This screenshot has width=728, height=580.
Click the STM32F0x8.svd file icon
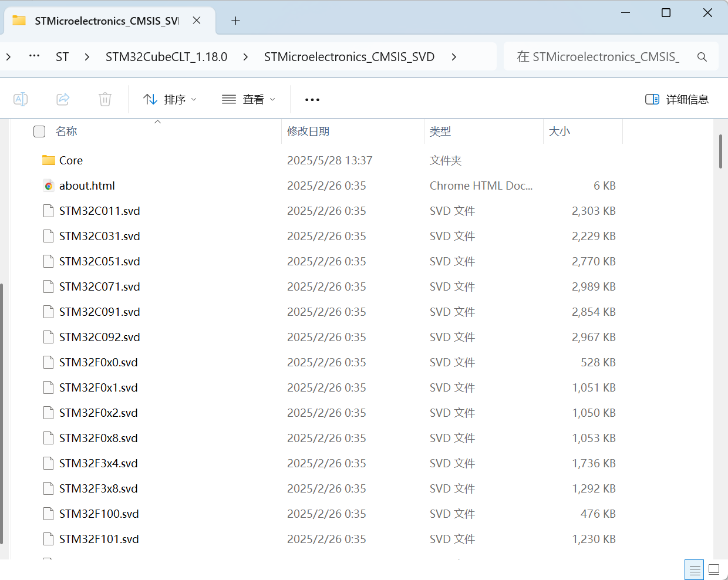pyautogui.click(x=49, y=438)
